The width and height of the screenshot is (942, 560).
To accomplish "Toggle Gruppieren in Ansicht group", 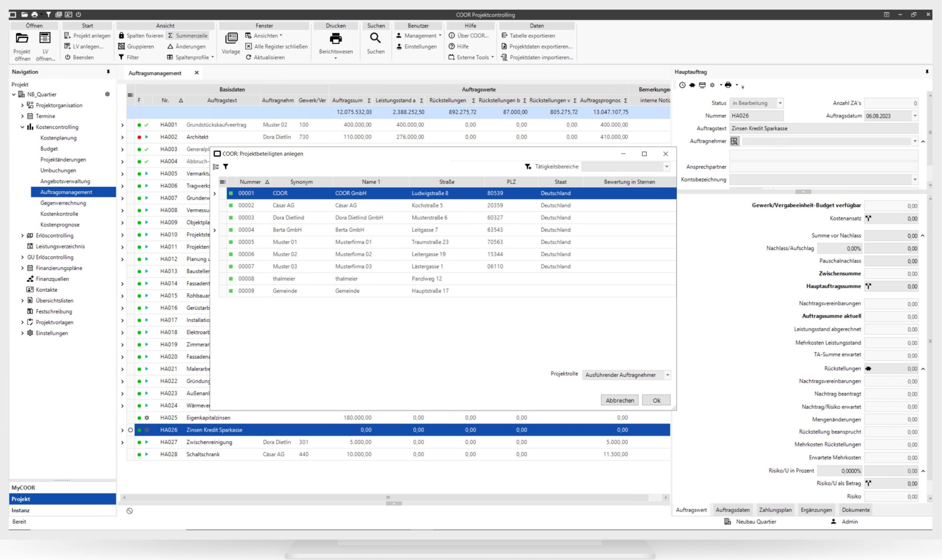I will pyautogui.click(x=136, y=46).
